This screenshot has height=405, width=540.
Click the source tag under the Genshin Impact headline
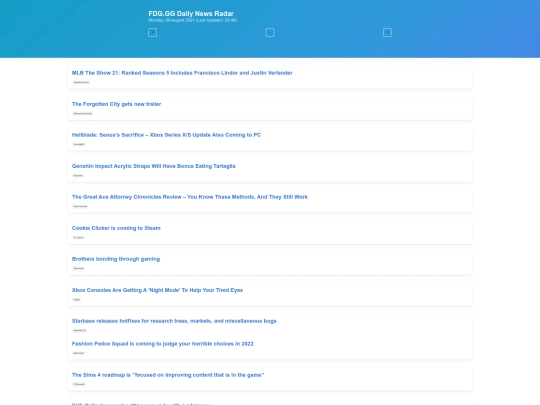(x=78, y=175)
